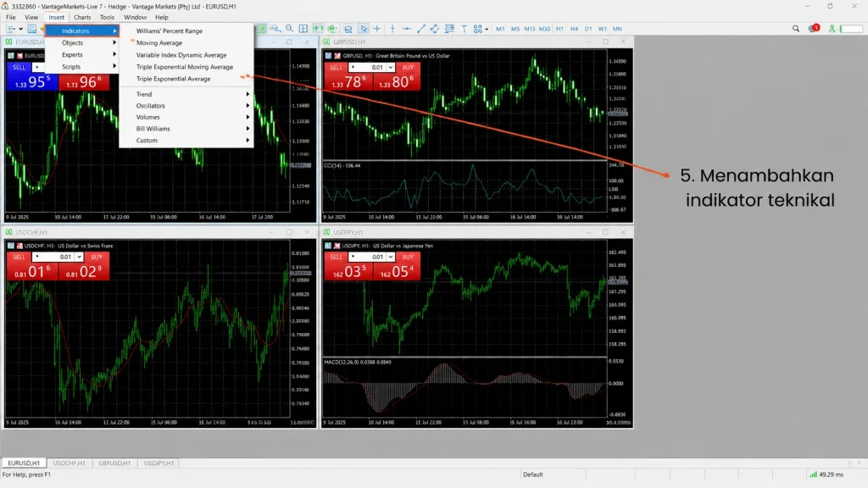Choose Triple Exponential Moving Average
This screenshot has width=868, height=488.
[x=186, y=67]
